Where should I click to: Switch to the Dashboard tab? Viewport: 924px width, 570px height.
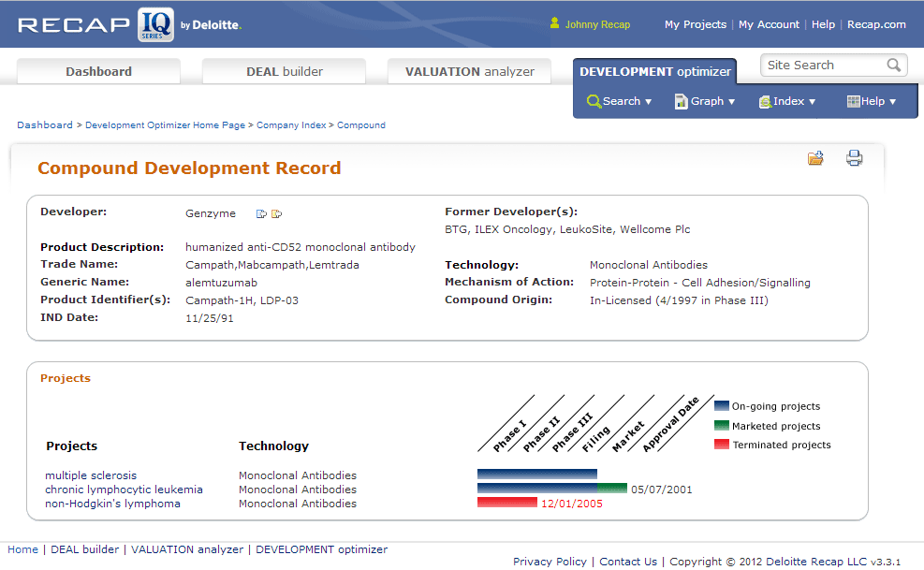click(x=98, y=72)
